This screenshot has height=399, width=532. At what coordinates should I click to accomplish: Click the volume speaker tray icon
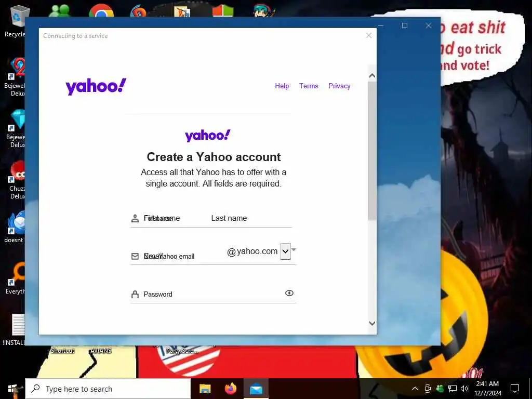464,389
